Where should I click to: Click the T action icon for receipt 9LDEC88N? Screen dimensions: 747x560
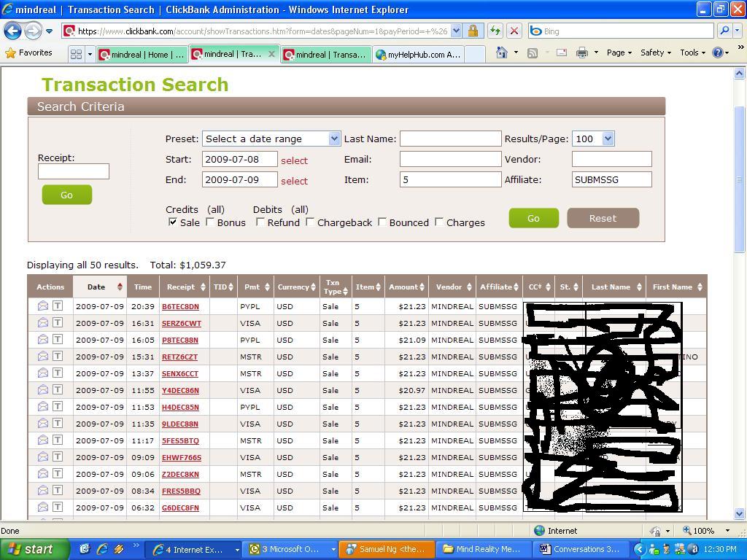(57, 423)
